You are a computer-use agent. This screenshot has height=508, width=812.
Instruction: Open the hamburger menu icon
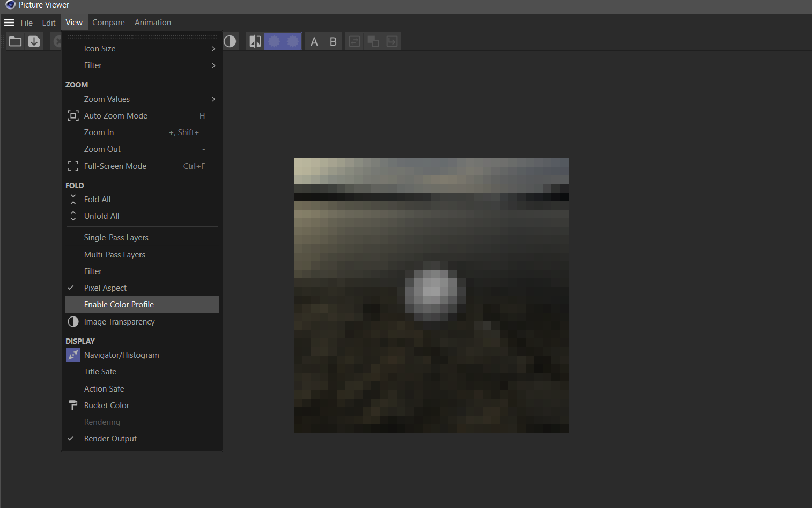pos(9,23)
